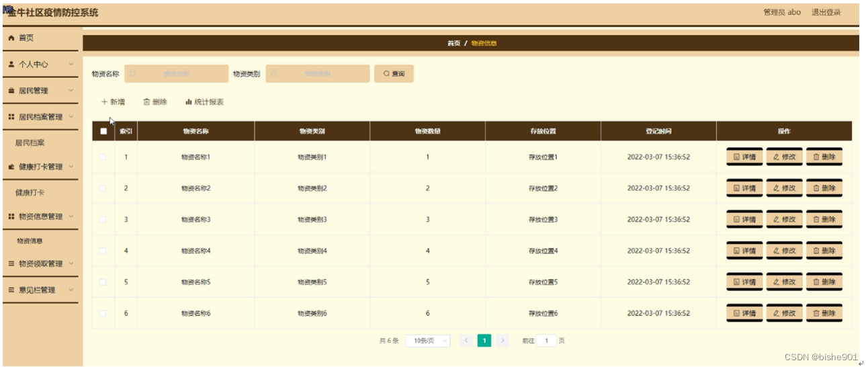Click the toolbar 删除 batch delete button
The width and height of the screenshot is (868, 367).
click(x=155, y=102)
